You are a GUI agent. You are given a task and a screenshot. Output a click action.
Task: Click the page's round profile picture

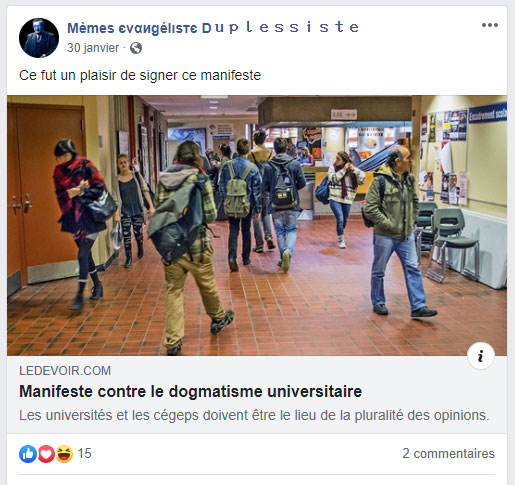coord(39,38)
